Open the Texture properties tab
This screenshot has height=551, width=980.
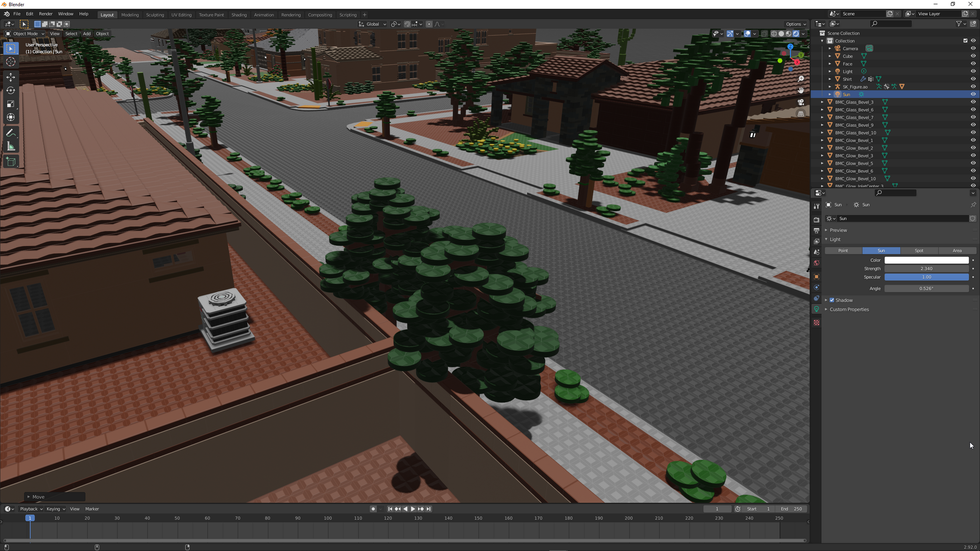click(816, 323)
